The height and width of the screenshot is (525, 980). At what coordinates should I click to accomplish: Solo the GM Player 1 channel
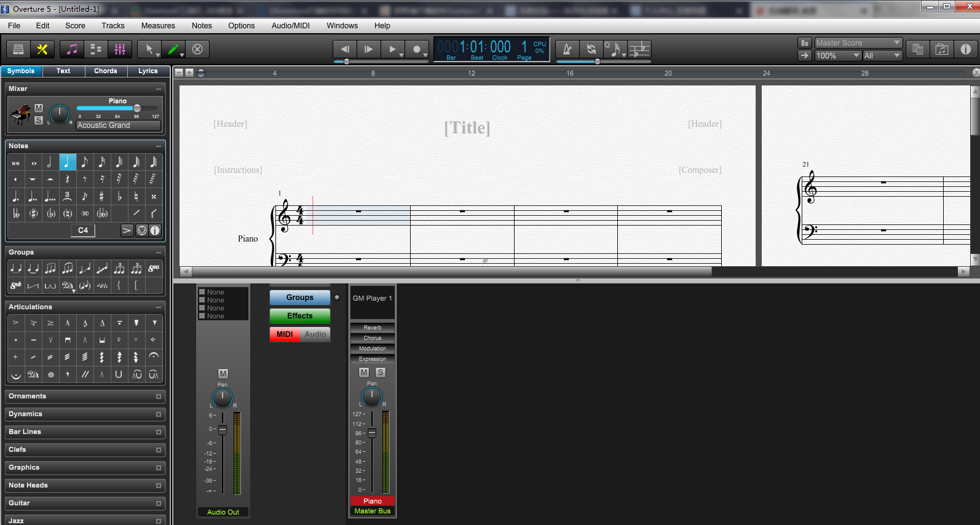(x=381, y=373)
